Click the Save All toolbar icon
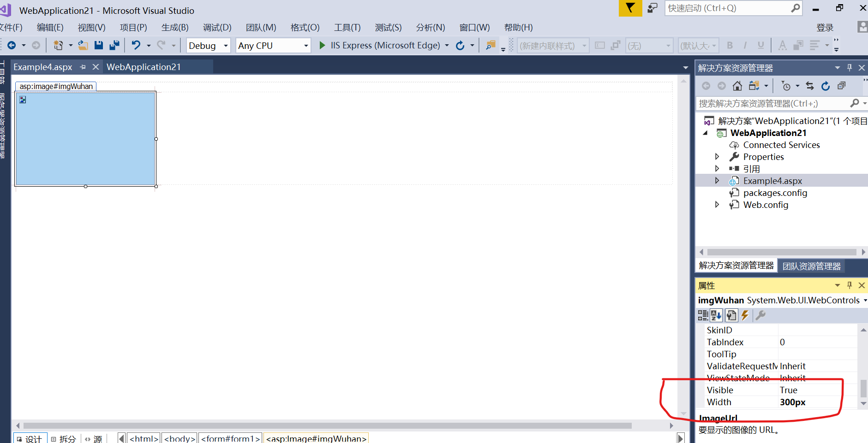Screen dimensions: 868x443 point(114,45)
